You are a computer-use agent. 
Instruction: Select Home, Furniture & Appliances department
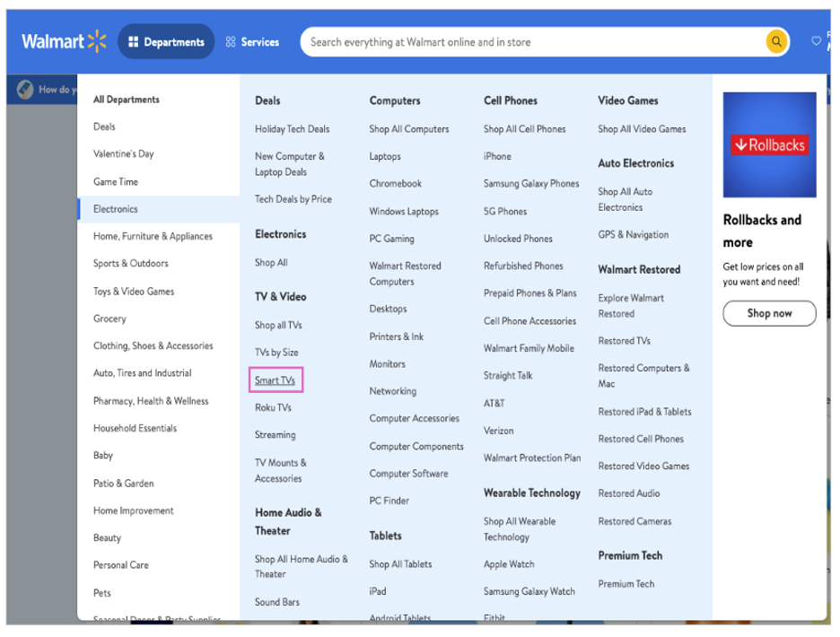tap(153, 237)
